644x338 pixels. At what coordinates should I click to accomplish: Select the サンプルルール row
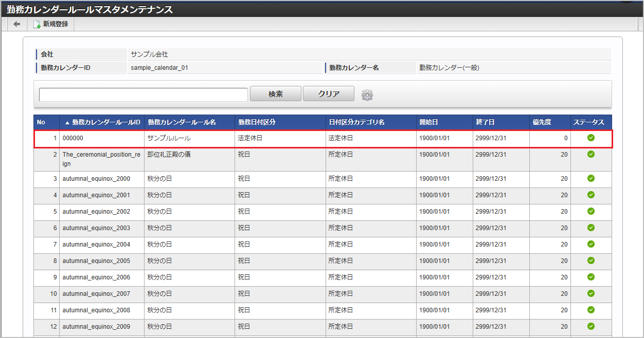[x=169, y=138]
